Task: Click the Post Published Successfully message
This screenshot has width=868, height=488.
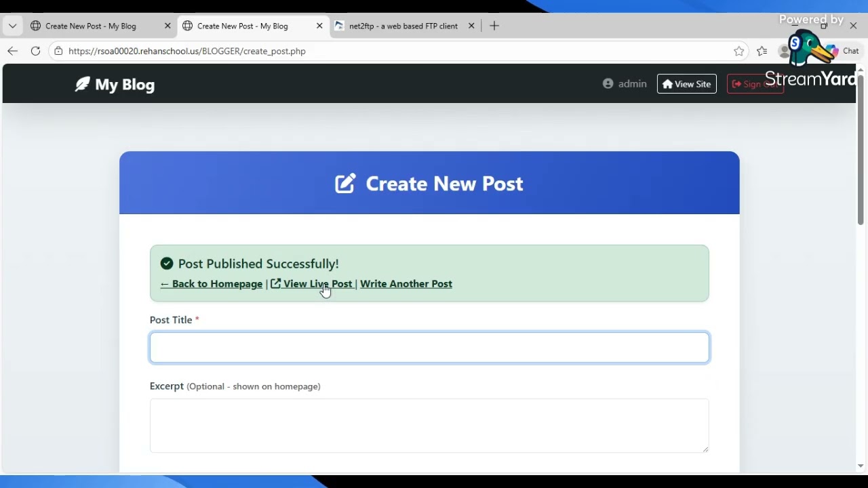Action: coord(258,264)
